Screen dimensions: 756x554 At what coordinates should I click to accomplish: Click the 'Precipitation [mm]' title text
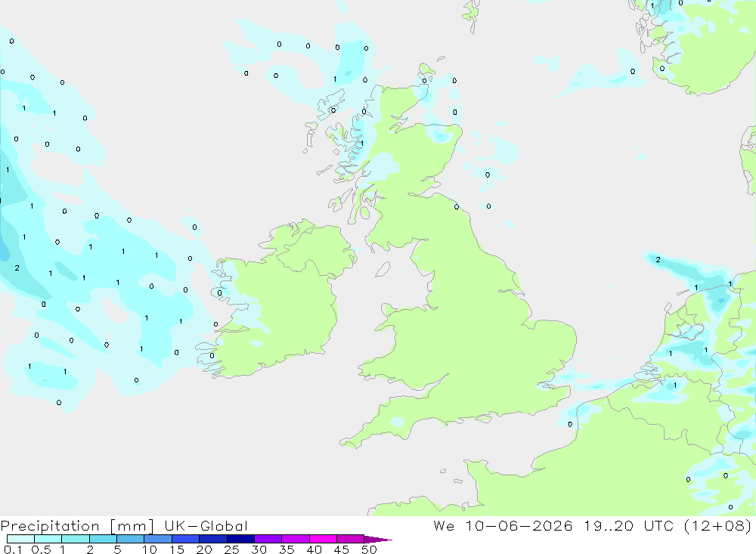[x=77, y=526]
